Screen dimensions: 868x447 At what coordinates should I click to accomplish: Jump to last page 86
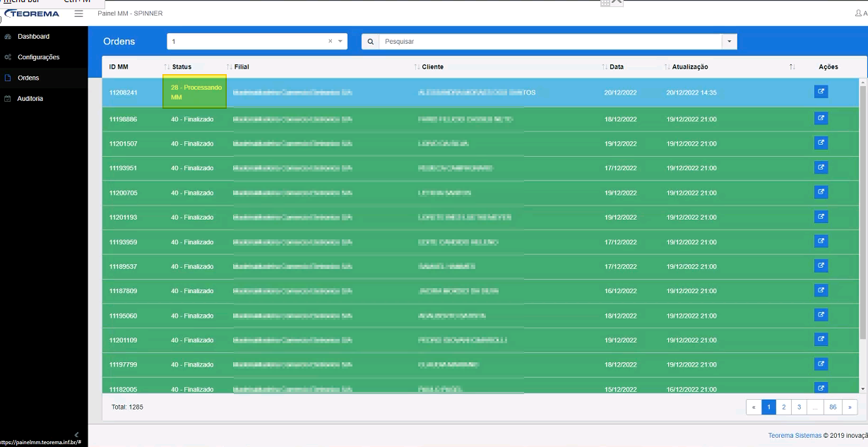point(833,407)
